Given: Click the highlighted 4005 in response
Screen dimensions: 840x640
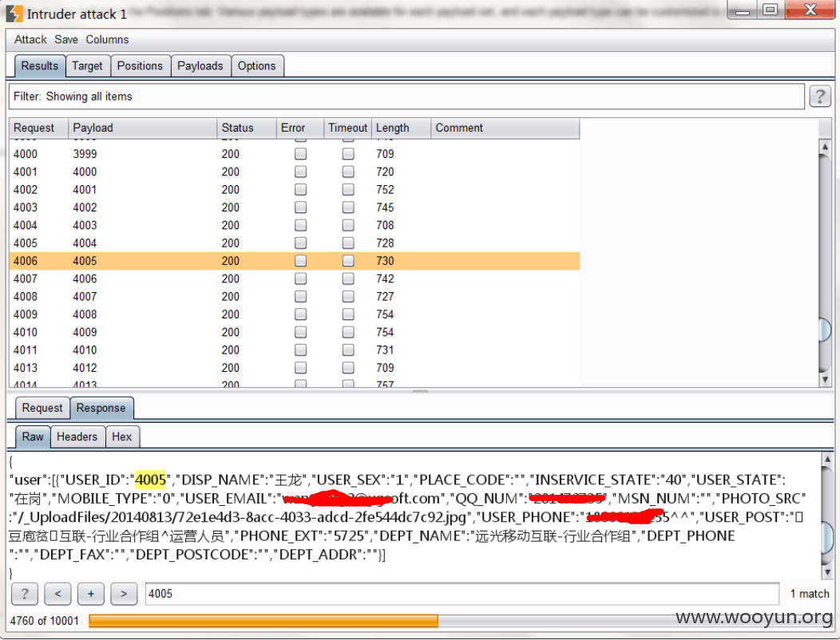Looking at the screenshot, I should pyautogui.click(x=150, y=480).
